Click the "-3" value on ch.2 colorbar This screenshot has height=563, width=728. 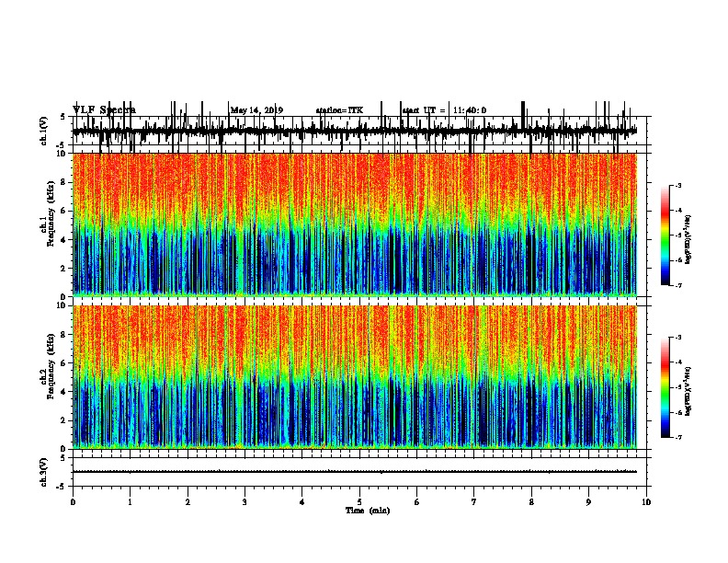click(677, 338)
